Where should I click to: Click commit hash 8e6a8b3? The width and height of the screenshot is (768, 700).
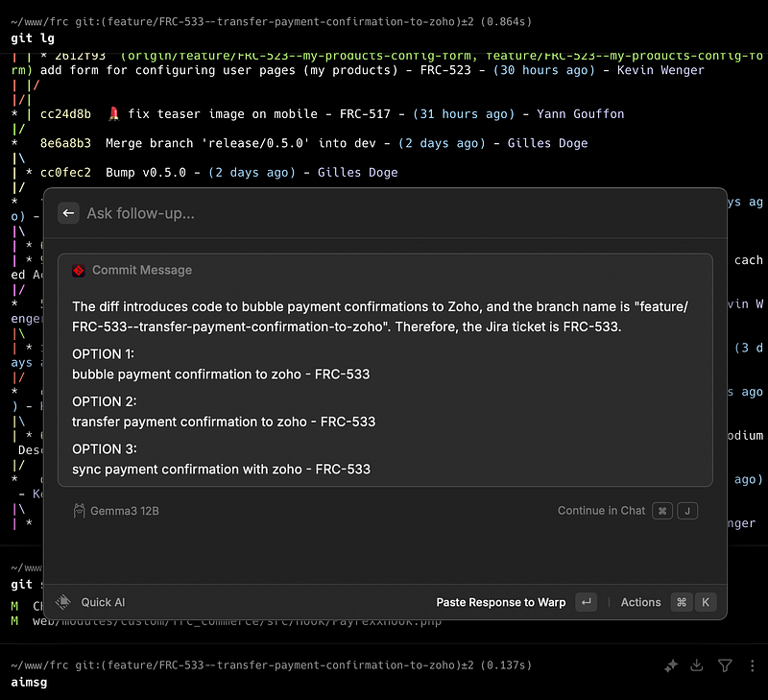tap(65, 143)
